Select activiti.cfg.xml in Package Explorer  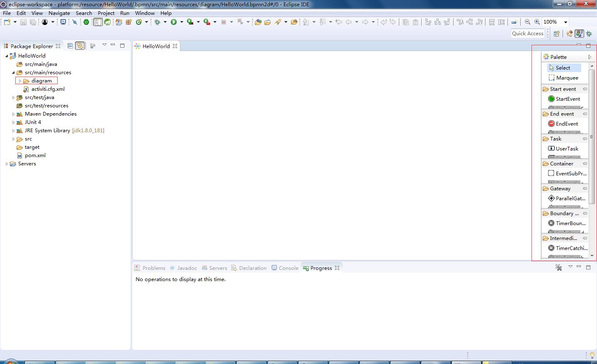pos(44,89)
